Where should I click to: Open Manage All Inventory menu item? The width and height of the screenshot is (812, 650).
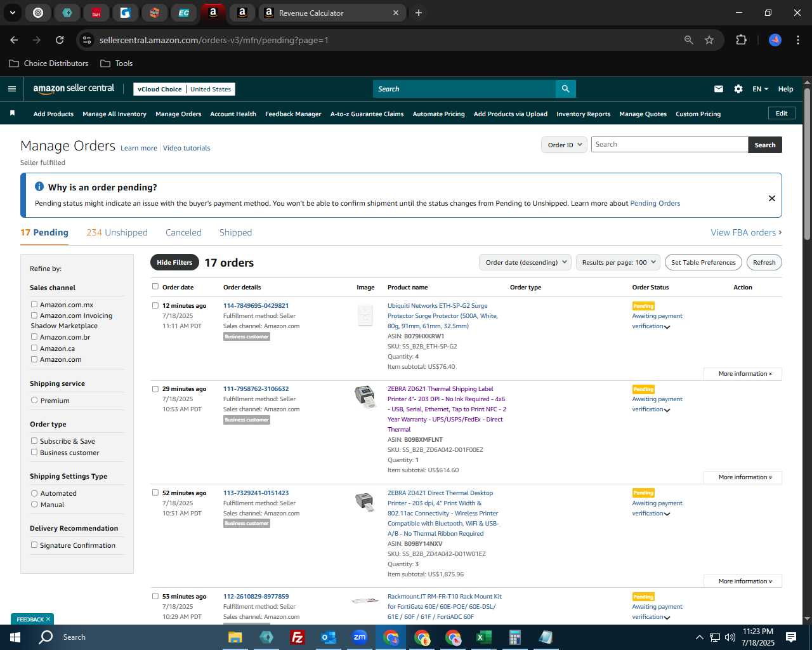coord(114,114)
